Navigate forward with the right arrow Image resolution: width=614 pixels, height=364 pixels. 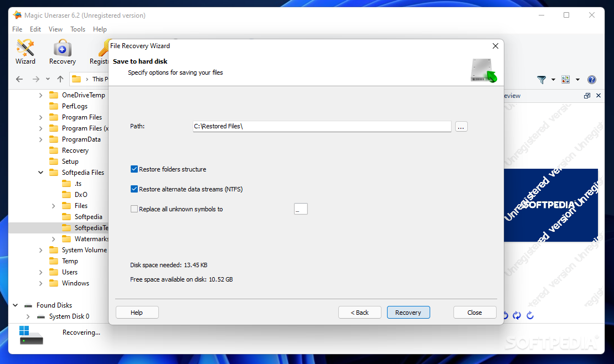(35, 79)
